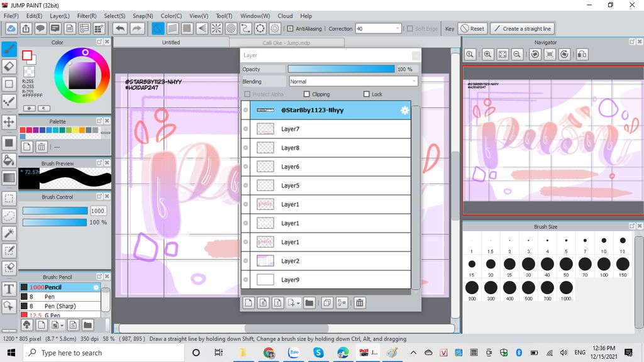Open the Blending mode dropdown
Screen dimensions: 644x362
(353, 81)
